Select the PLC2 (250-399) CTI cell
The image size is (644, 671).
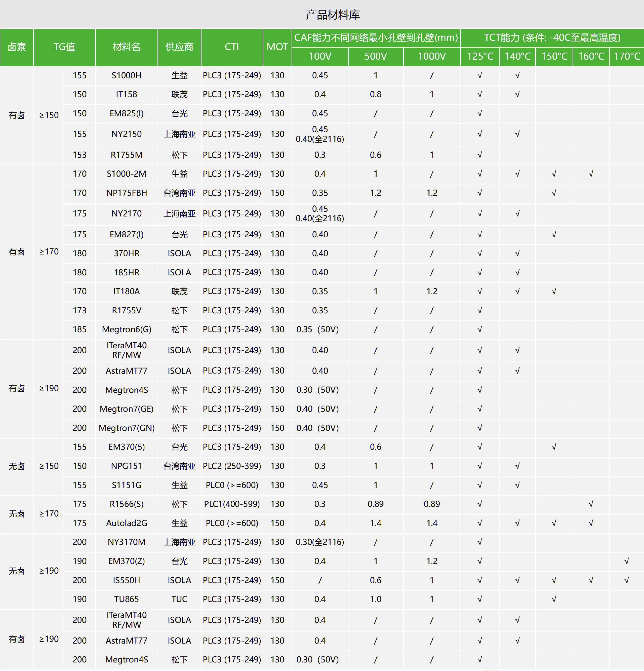tap(232, 466)
